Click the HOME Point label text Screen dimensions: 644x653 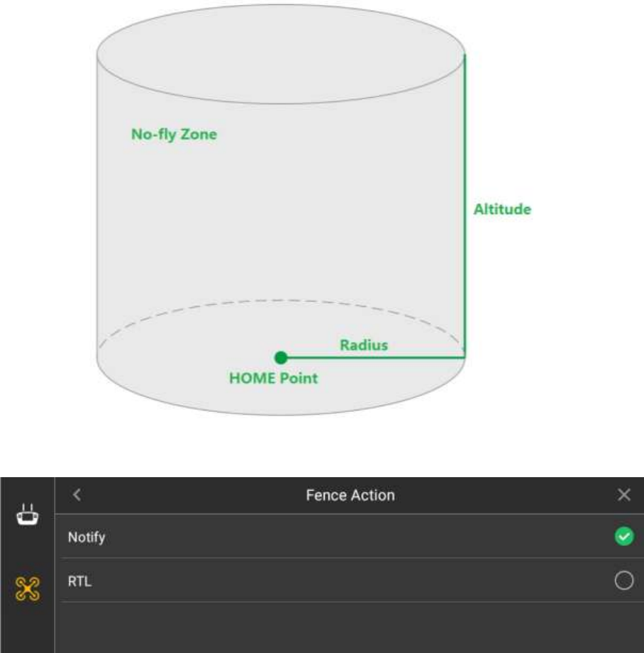point(273,378)
